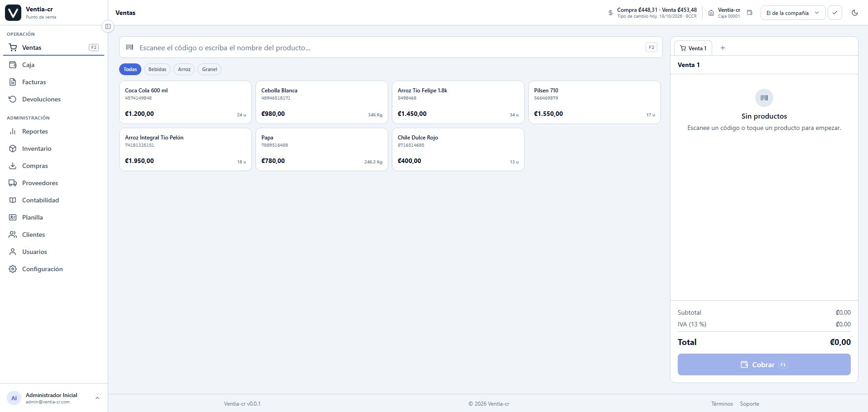Image resolution: width=868 pixels, height=412 pixels.
Task: Click the Clientes people icon
Action: point(13,235)
